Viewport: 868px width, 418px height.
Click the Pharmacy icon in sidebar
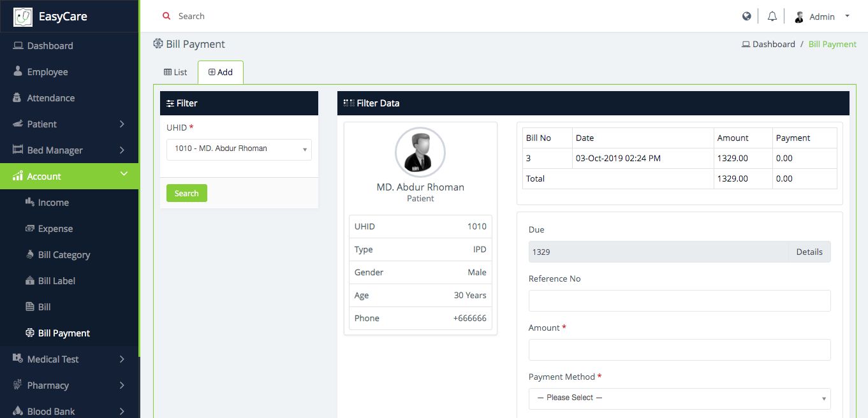click(18, 385)
